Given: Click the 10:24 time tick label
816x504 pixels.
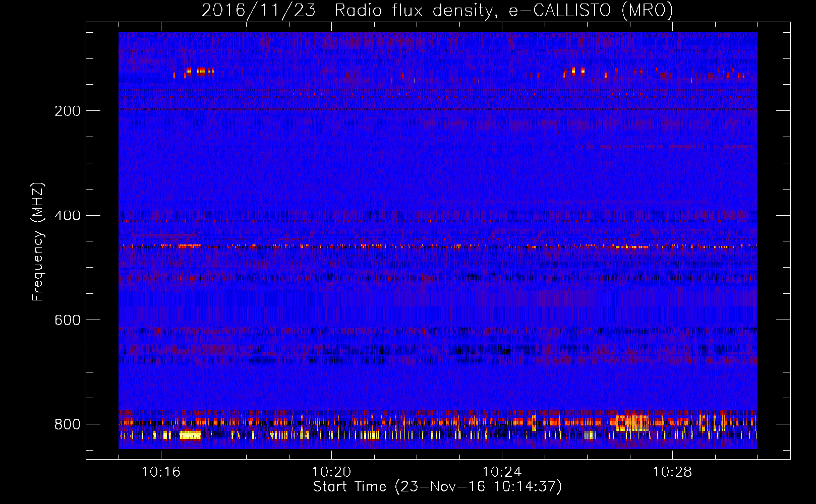Looking at the screenshot, I should 502,472.
